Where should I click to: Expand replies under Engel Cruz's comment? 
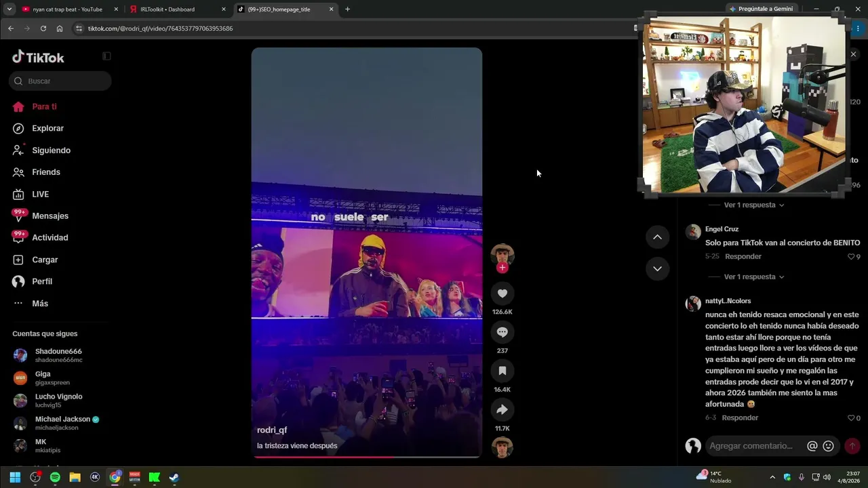click(754, 277)
